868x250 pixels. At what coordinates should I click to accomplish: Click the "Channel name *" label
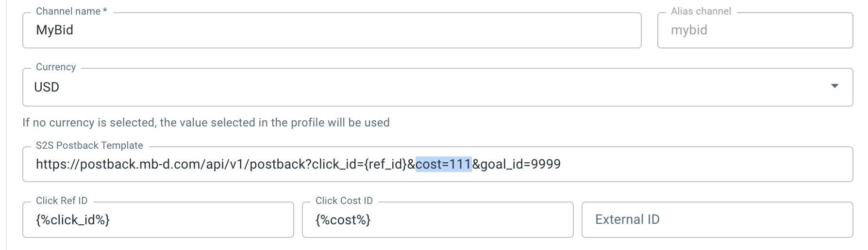click(x=71, y=11)
